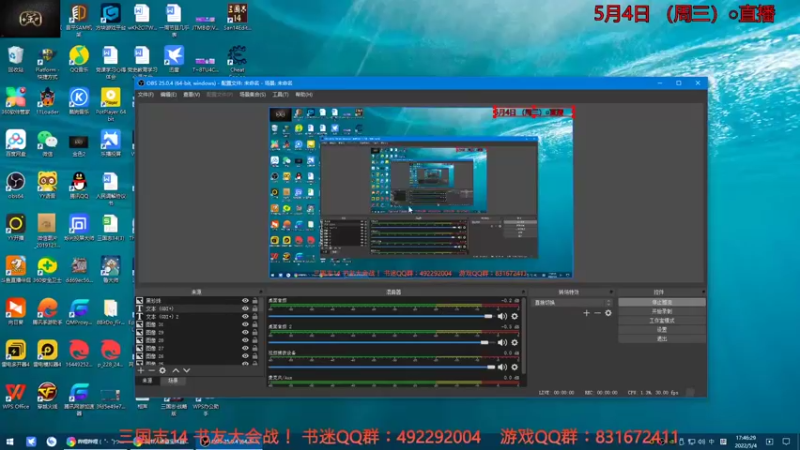
Task: Click the mixer panel's vertical scrollbar
Action: click(x=524, y=337)
